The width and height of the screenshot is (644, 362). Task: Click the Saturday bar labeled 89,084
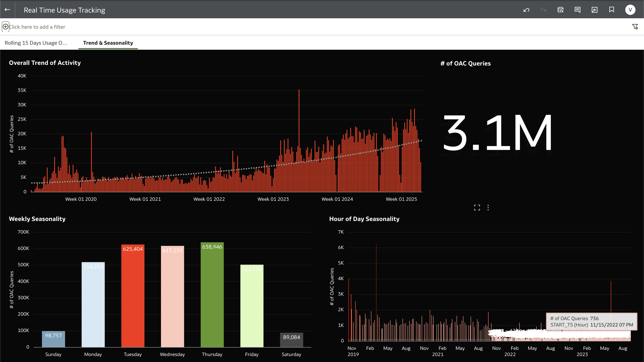pyautogui.click(x=291, y=340)
